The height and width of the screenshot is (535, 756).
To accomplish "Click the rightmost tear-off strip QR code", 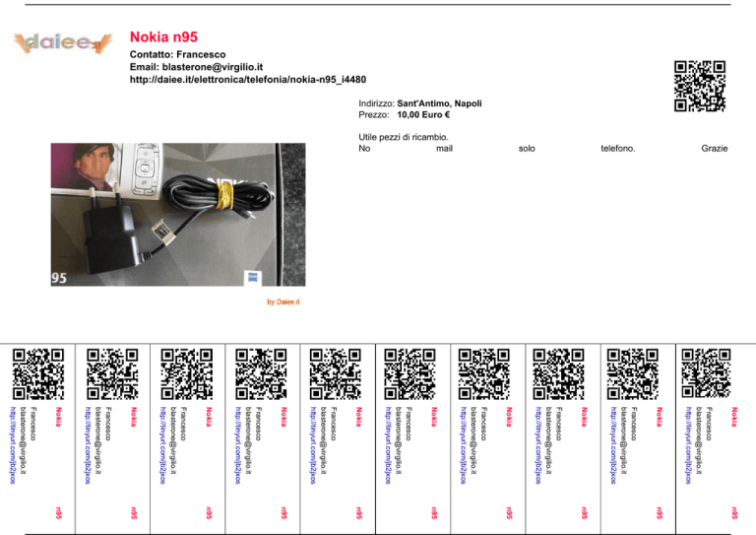I will pyautogui.click(x=707, y=372).
